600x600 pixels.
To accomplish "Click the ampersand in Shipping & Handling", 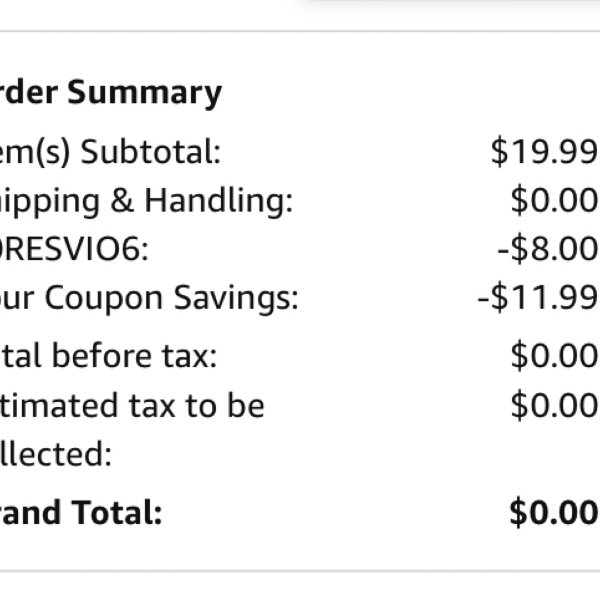I will tap(122, 201).
